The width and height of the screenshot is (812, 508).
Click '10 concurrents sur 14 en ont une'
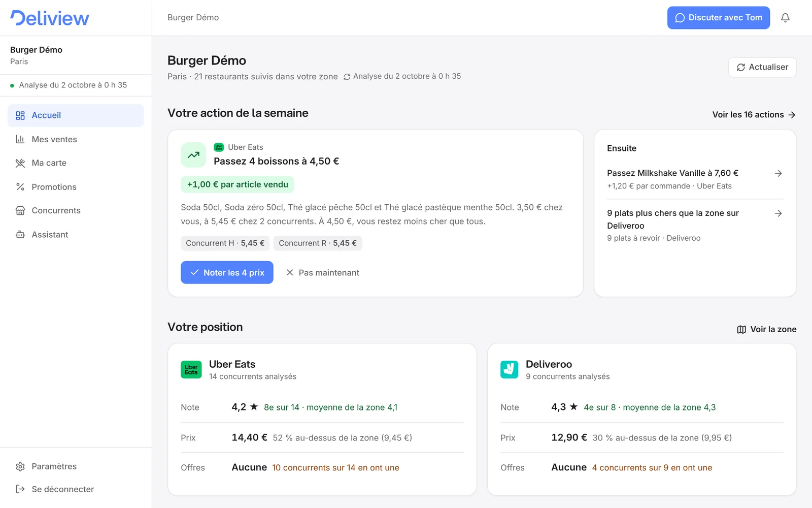click(335, 468)
